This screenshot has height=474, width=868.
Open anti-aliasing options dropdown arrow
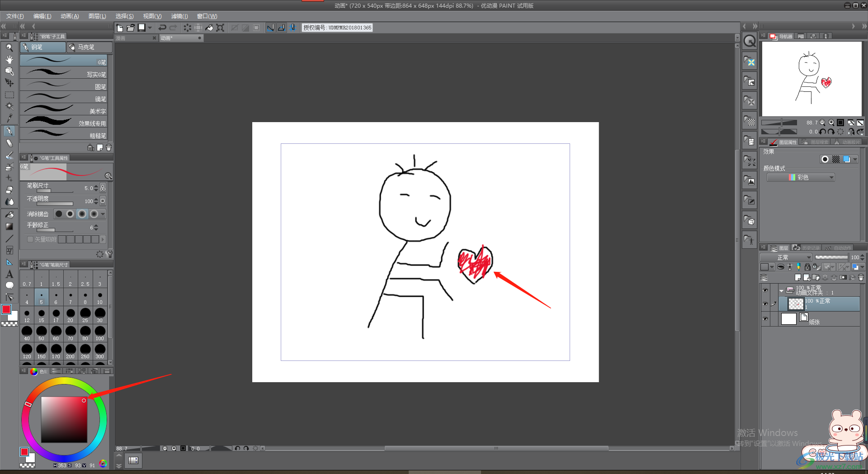[103, 214]
